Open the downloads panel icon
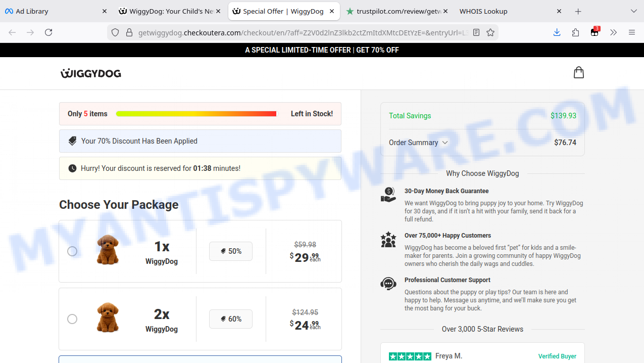Viewport: 644px width, 363px height. pos(557,32)
